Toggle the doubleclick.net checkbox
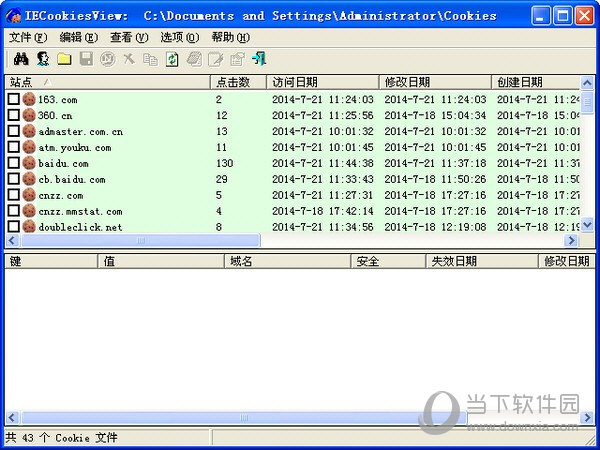Image resolution: width=600 pixels, height=450 pixels. [14, 226]
